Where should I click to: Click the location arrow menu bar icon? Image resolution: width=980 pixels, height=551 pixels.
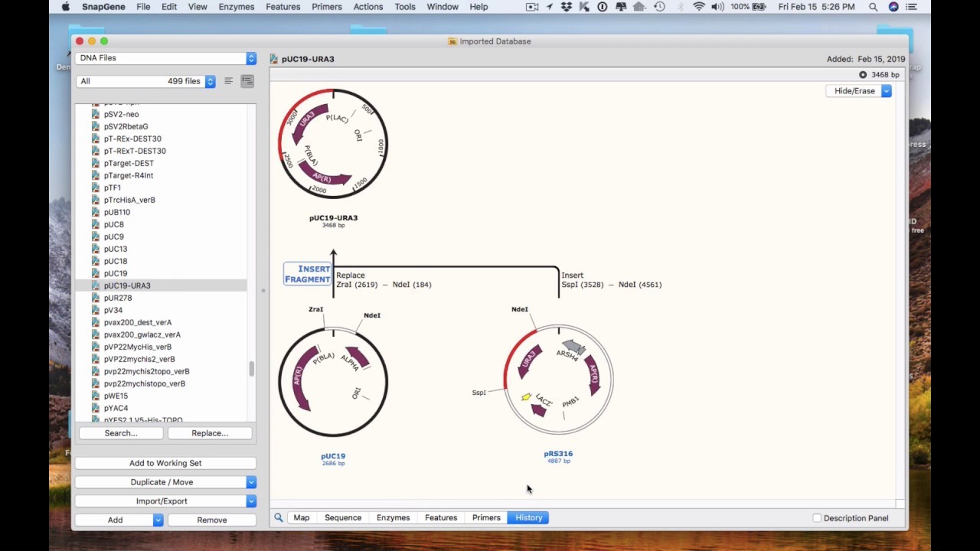coord(550,7)
